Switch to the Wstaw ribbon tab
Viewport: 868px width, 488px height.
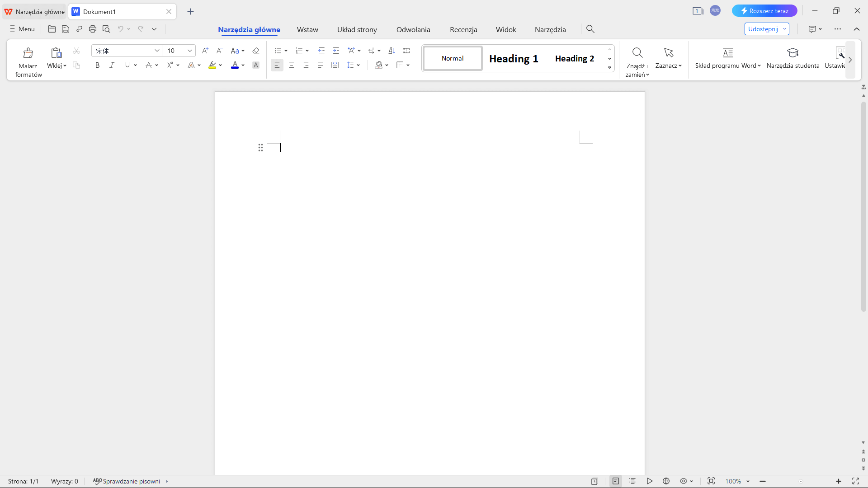pos(307,29)
